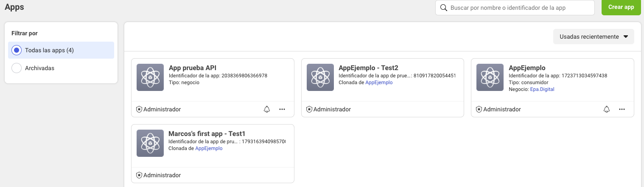Click the Apps page heading

(14, 7)
